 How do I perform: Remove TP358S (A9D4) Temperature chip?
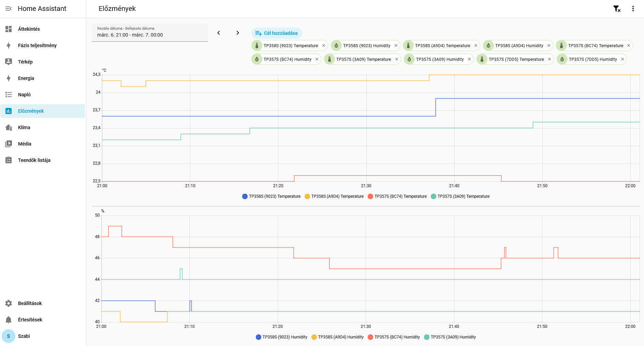(476, 45)
